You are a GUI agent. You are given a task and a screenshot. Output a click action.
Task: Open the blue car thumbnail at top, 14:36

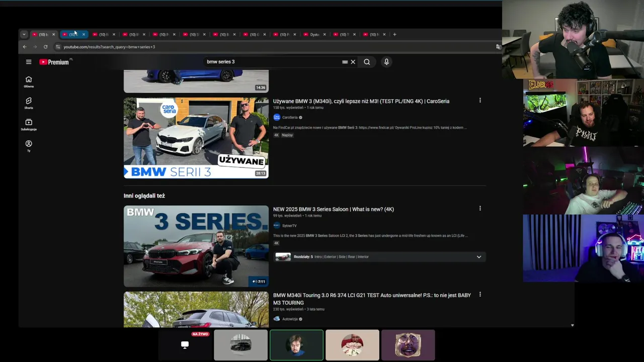pos(196,81)
